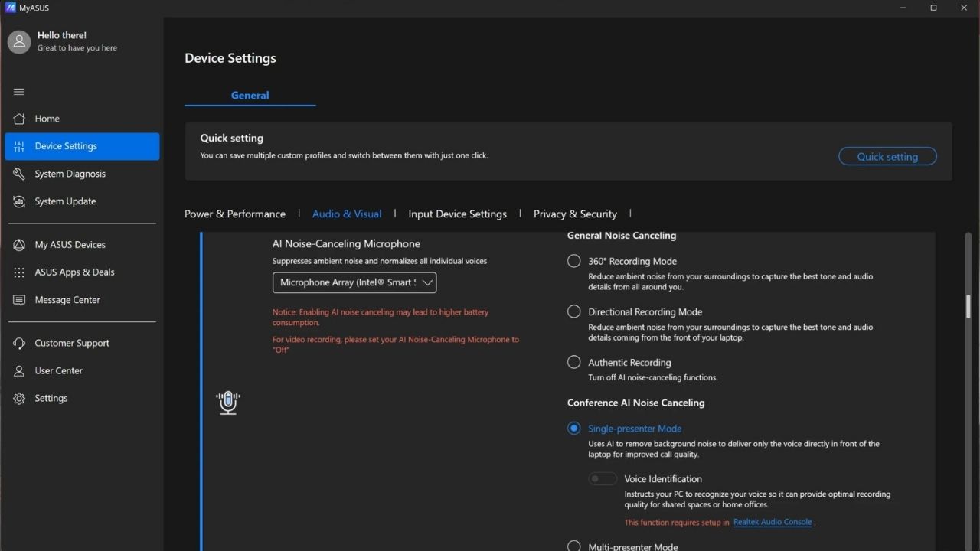The image size is (980, 551).
Task: Open My ASUS Devices icon
Action: click(x=19, y=245)
